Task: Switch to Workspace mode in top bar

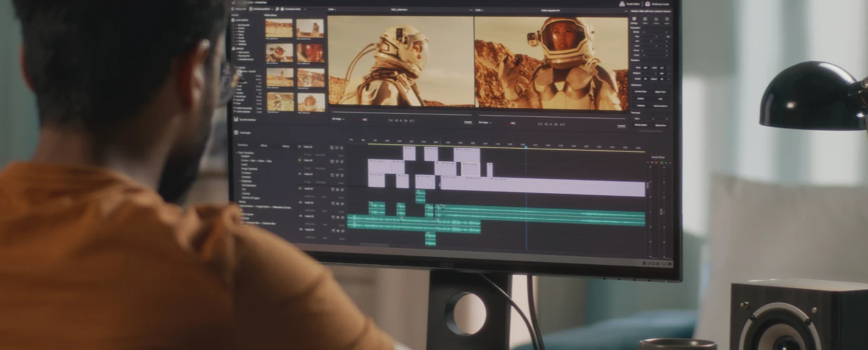Action: tap(658, 4)
